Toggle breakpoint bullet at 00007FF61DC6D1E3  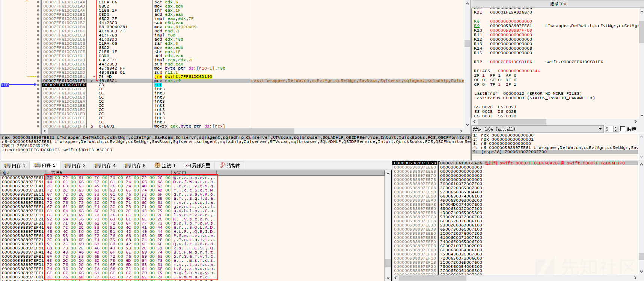(38, 81)
